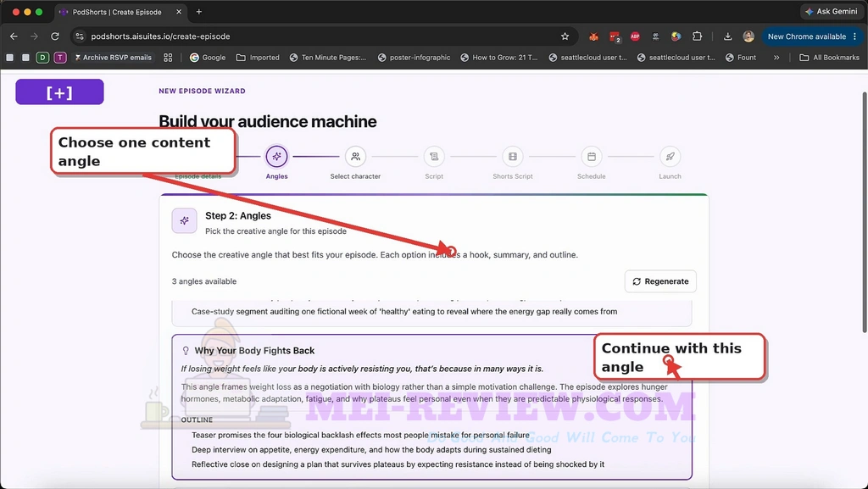This screenshot has height=489, width=868.
Task: Open the Shorts Script step
Action: click(x=513, y=157)
